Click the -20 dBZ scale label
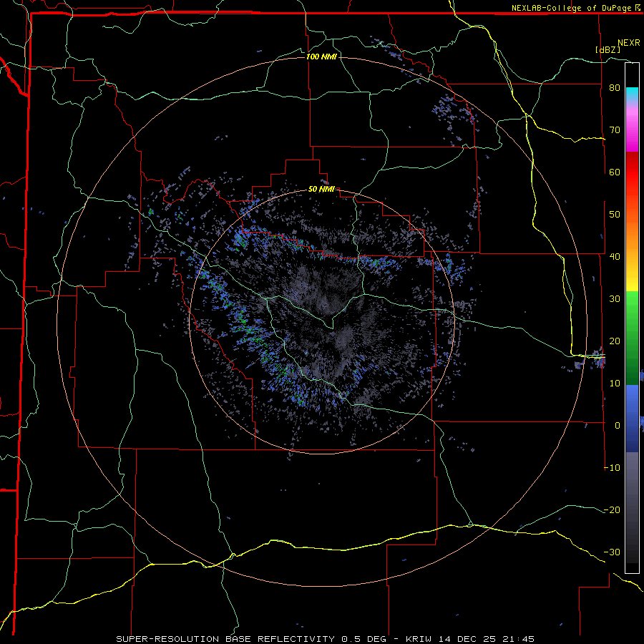The width and height of the screenshot is (644, 644). point(612,510)
